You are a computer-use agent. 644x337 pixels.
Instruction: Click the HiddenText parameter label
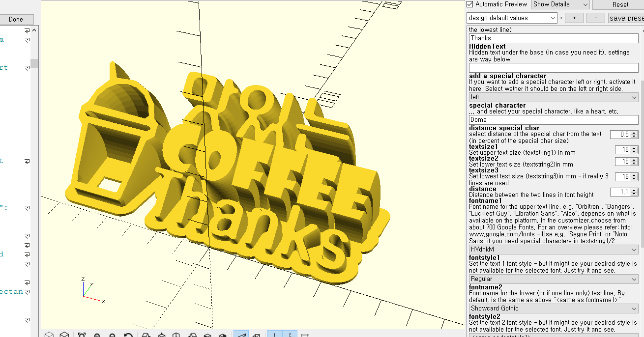487,47
